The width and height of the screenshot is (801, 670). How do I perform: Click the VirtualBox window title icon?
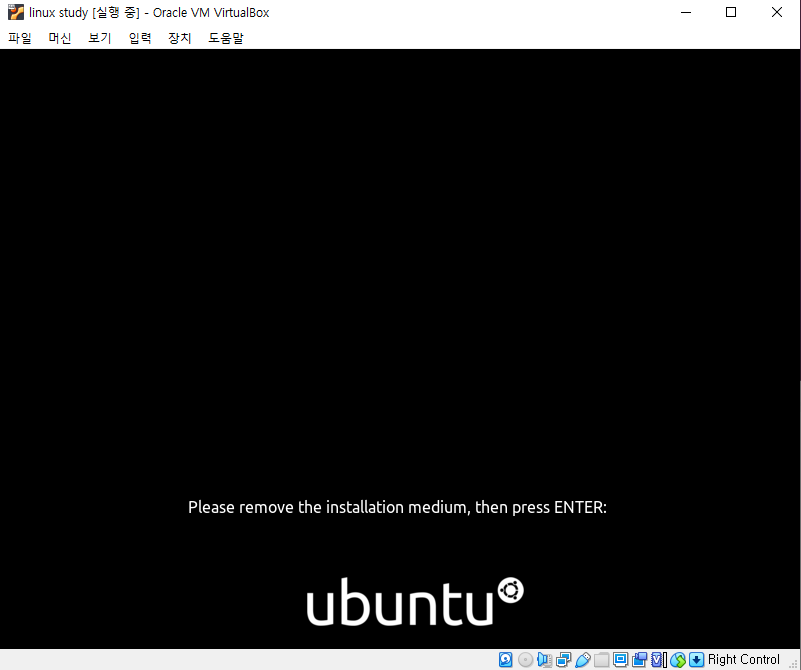[x=16, y=12]
